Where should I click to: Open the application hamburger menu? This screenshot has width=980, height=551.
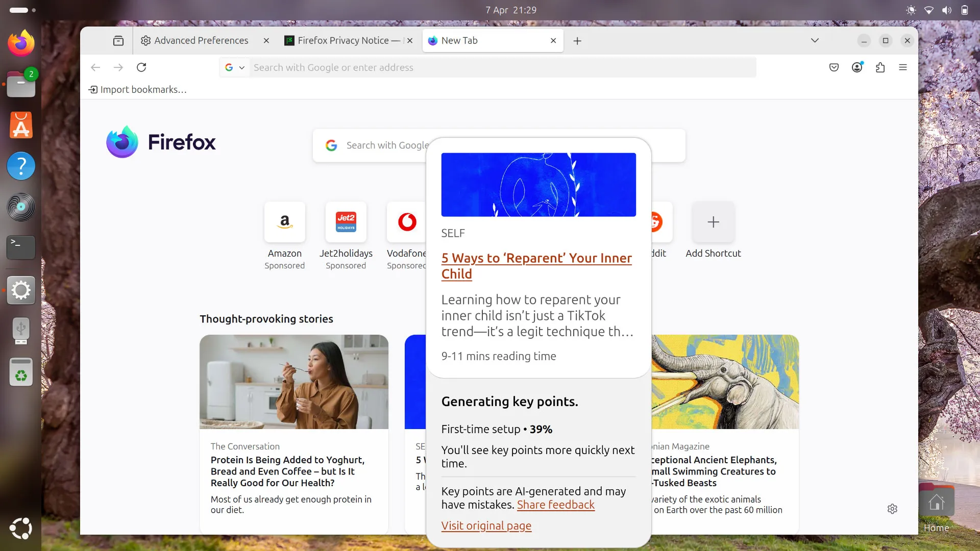click(903, 67)
